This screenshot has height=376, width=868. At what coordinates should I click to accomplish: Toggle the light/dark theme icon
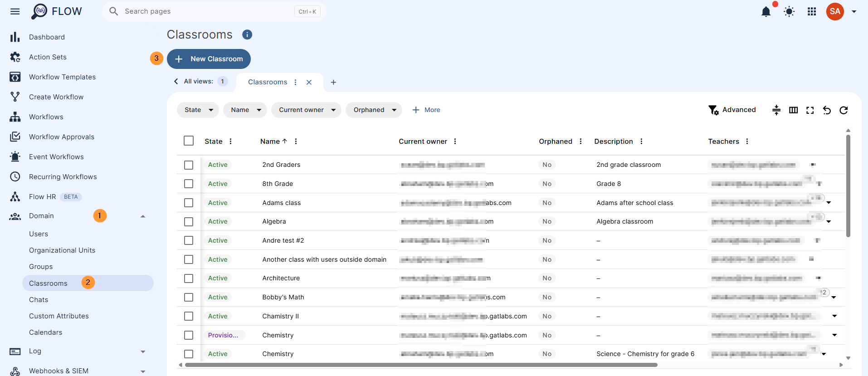click(789, 11)
